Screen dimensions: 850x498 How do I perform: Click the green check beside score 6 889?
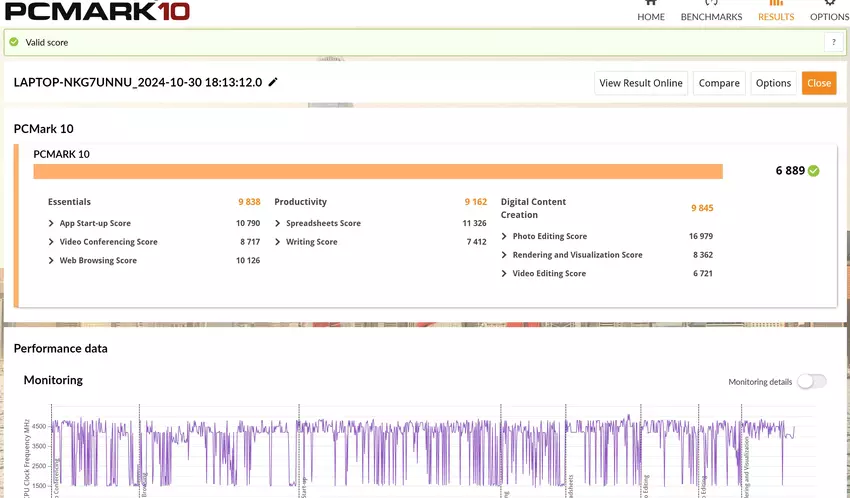pos(814,171)
